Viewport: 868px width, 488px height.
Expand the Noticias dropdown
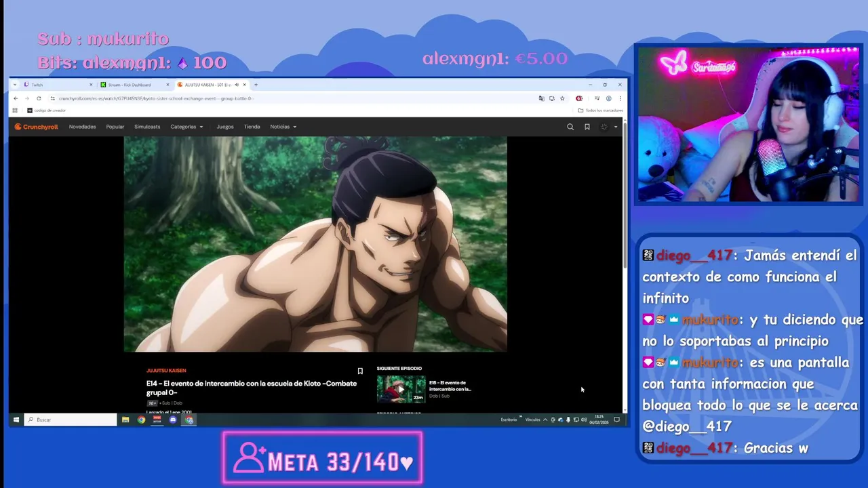(283, 127)
